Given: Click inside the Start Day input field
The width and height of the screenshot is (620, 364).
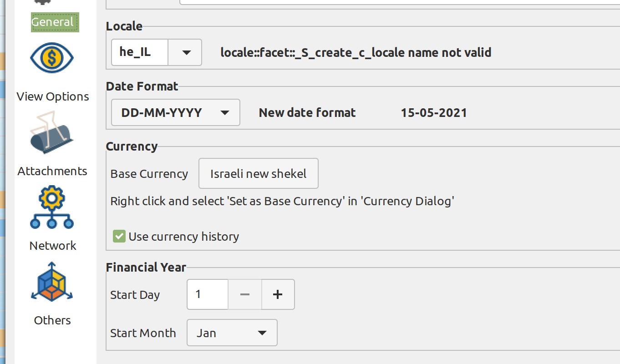Looking at the screenshot, I should (x=207, y=294).
